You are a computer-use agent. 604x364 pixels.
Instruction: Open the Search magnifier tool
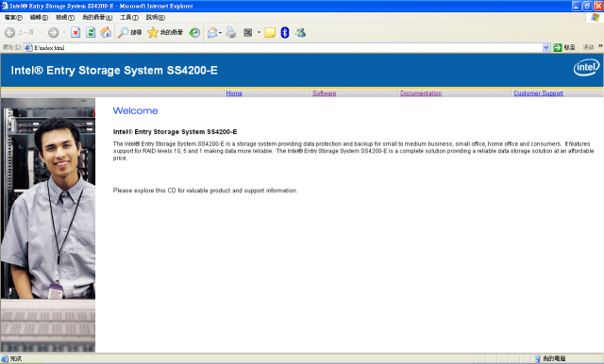tap(124, 33)
